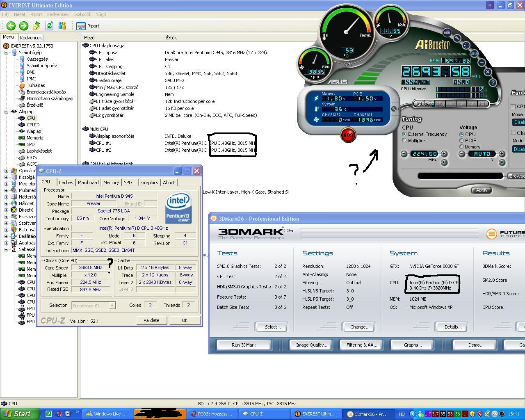Switch to Kedvencek tab in EVEREST
The width and height of the screenshot is (525, 420).
coord(31,37)
